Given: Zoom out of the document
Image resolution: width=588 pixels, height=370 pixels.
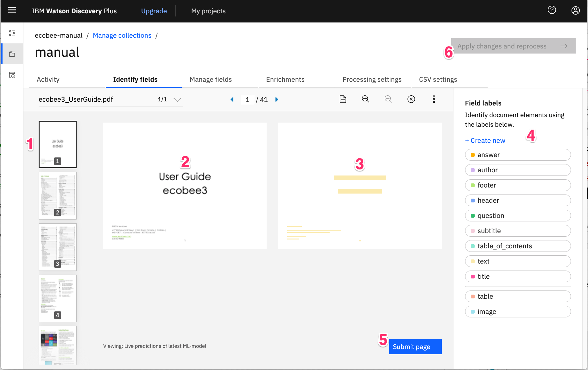Looking at the screenshot, I should coord(388,99).
